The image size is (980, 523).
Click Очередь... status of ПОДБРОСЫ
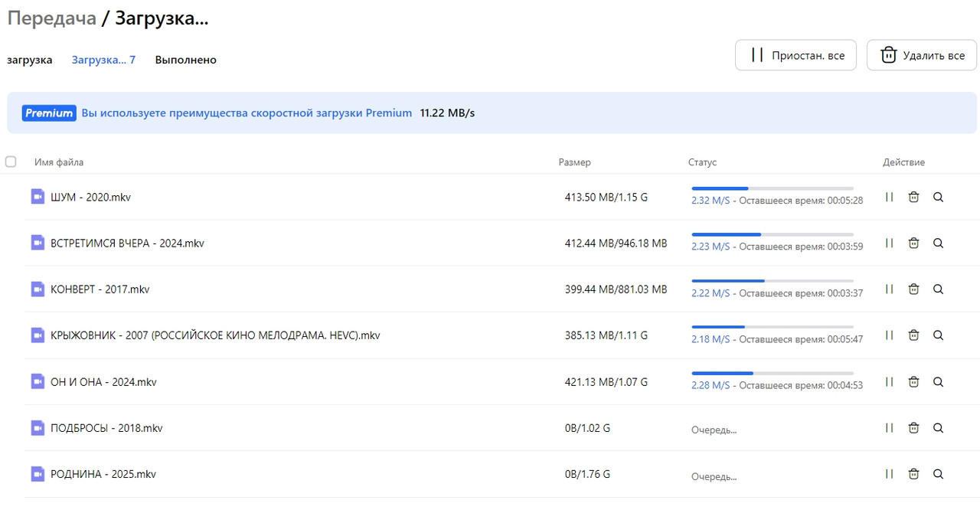coord(714,430)
